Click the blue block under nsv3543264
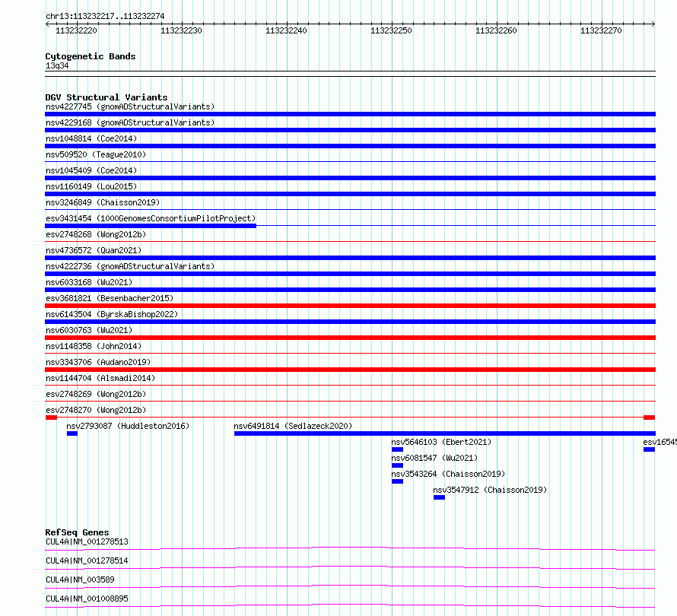The width and height of the screenshot is (677, 616). click(x=397, y=481)
